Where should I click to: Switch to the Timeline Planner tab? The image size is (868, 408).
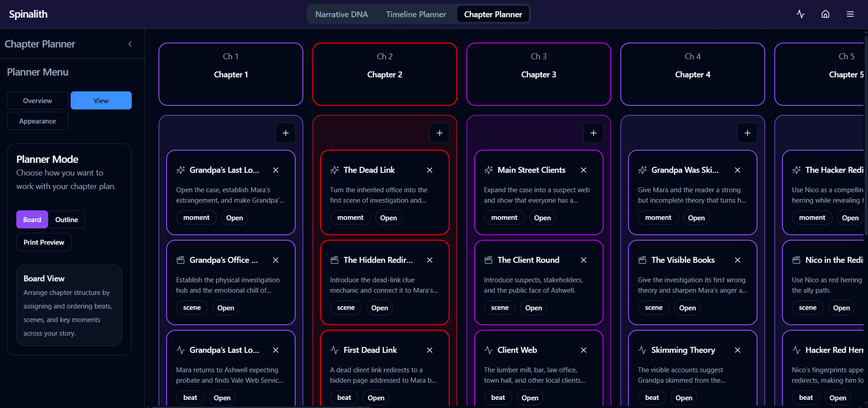[x=416, y=14]
